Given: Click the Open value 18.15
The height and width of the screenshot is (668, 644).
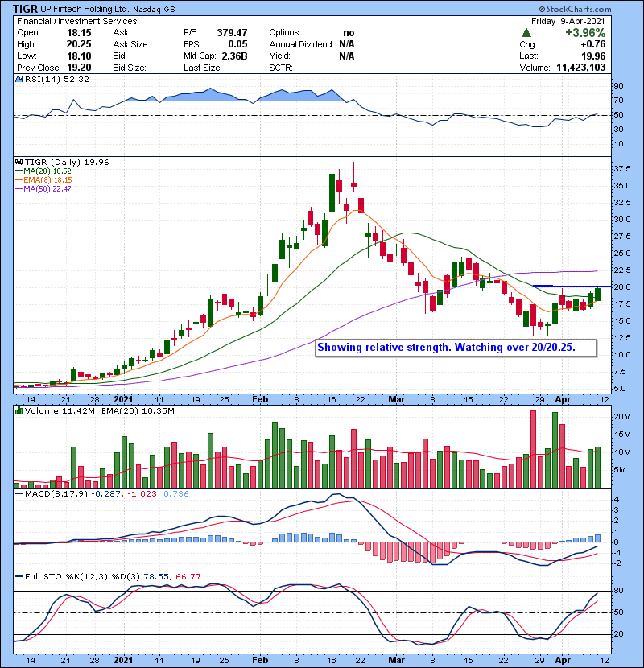Looking at the screenshot, I should coord(79,33).
